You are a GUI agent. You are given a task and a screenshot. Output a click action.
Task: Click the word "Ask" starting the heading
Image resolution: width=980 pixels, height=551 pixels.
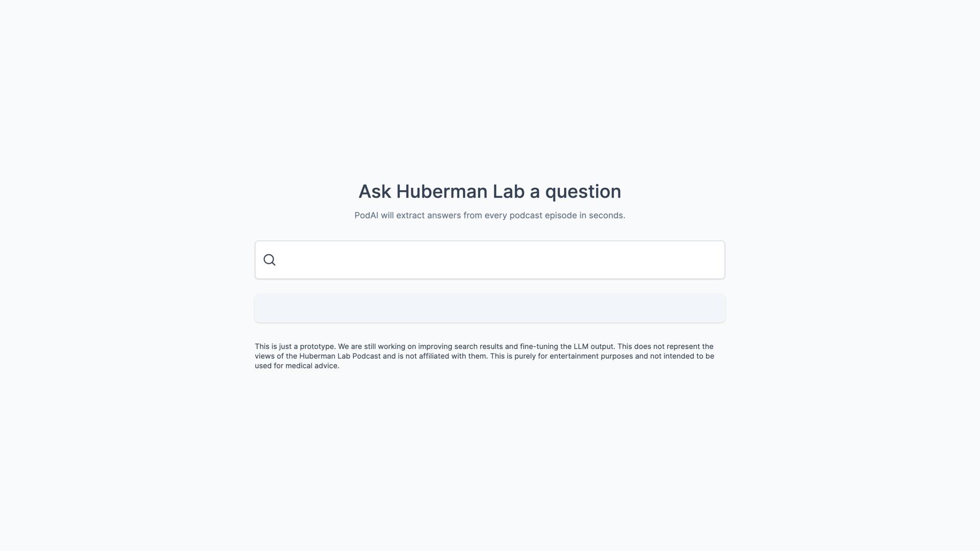click(375, 192)
